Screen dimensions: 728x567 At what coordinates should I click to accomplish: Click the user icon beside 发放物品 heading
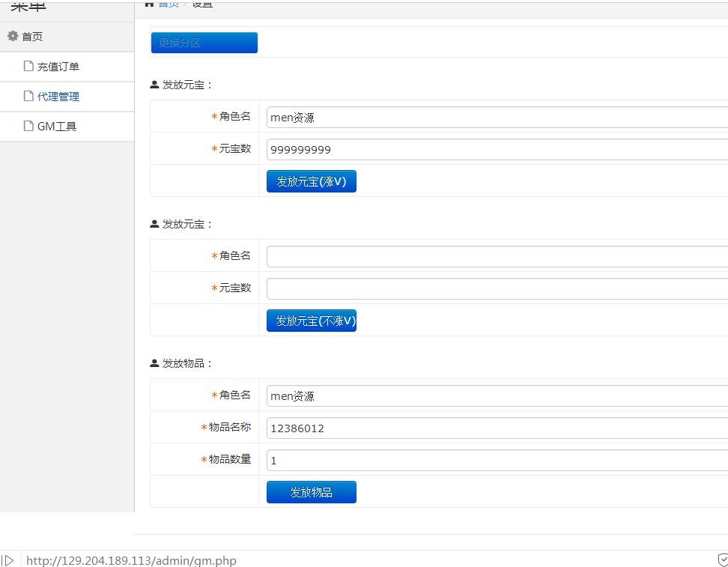(154, 363)
